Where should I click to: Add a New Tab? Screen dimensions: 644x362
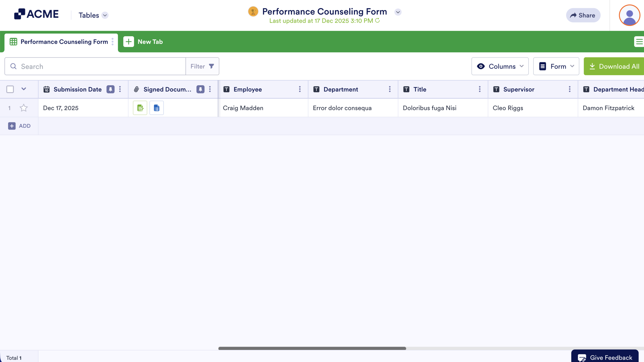point(143,42)
